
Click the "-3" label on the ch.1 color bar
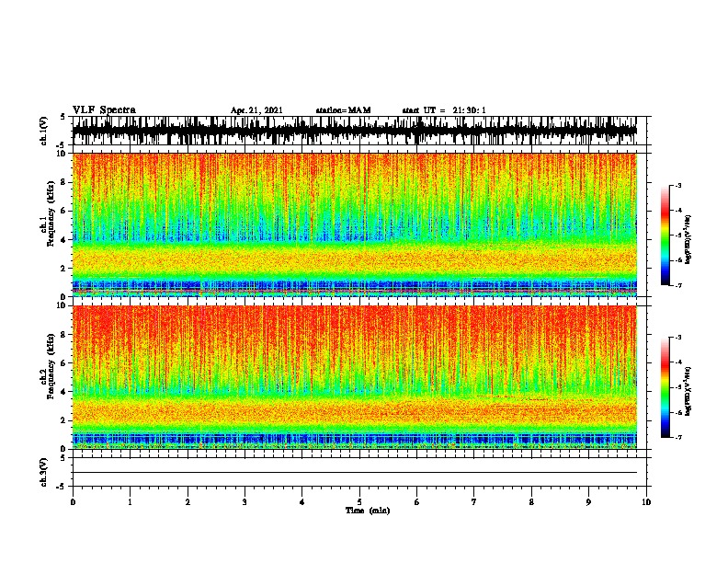point(678,185)
